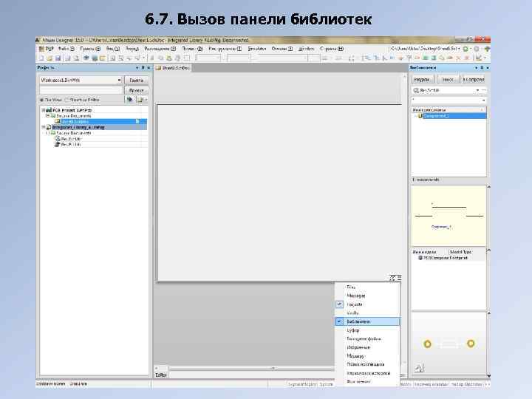Click the open folder icon in the toolbar
Screen dimensions: 532x399
[x=50, y=58]
